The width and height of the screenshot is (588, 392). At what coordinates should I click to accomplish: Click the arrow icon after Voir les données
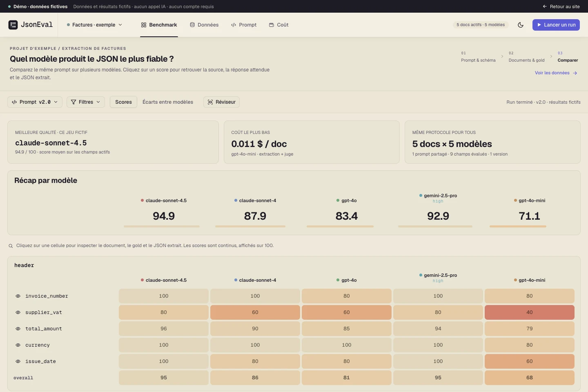point(575,73)
